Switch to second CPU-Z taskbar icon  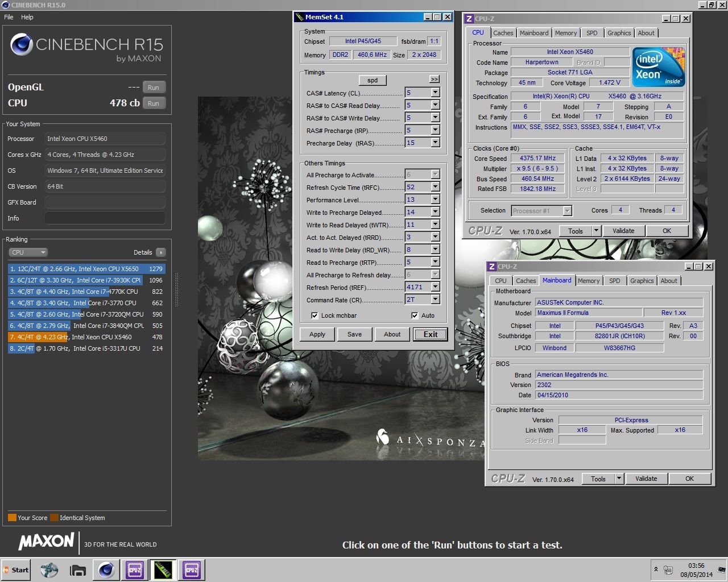[191, 570]
